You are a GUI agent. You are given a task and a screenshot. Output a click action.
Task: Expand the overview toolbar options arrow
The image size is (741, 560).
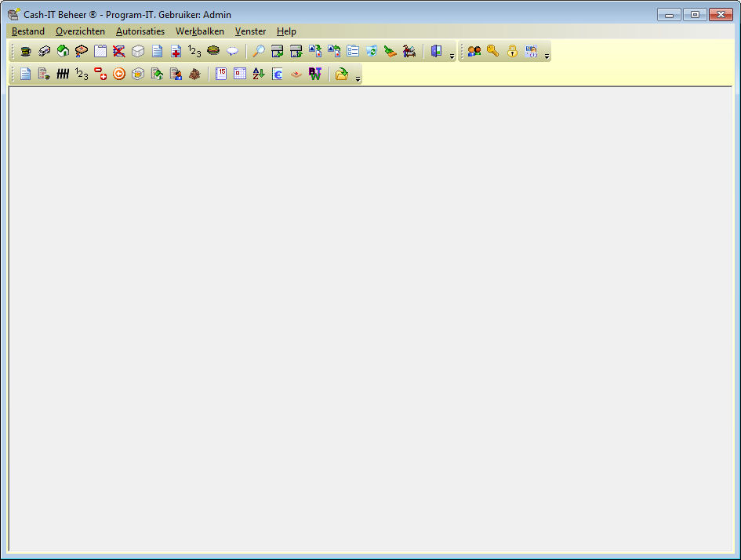tap(358, 79)
